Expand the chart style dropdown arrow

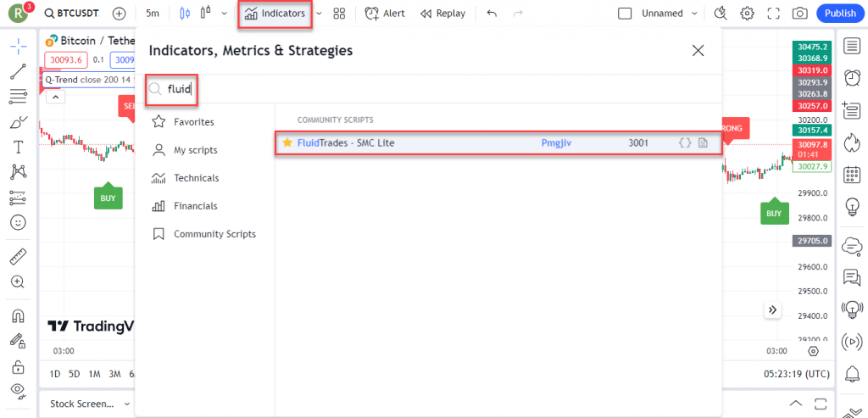(x=224, y=14)
